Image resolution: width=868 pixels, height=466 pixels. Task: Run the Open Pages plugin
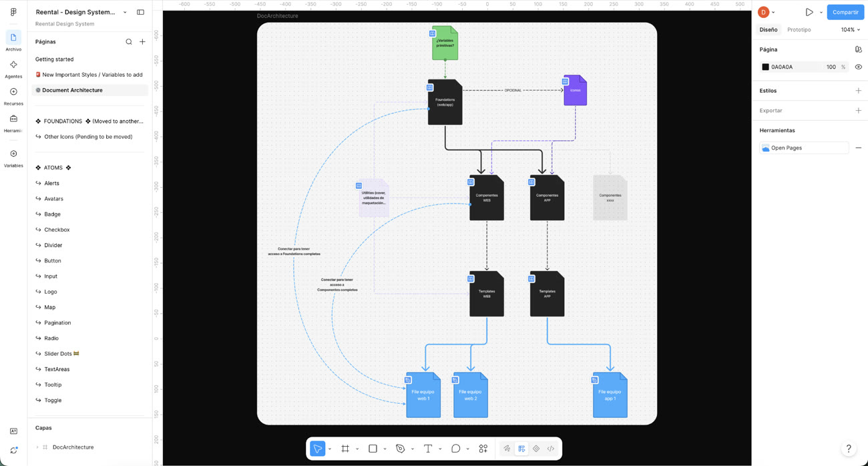click(x=804, y=148)
